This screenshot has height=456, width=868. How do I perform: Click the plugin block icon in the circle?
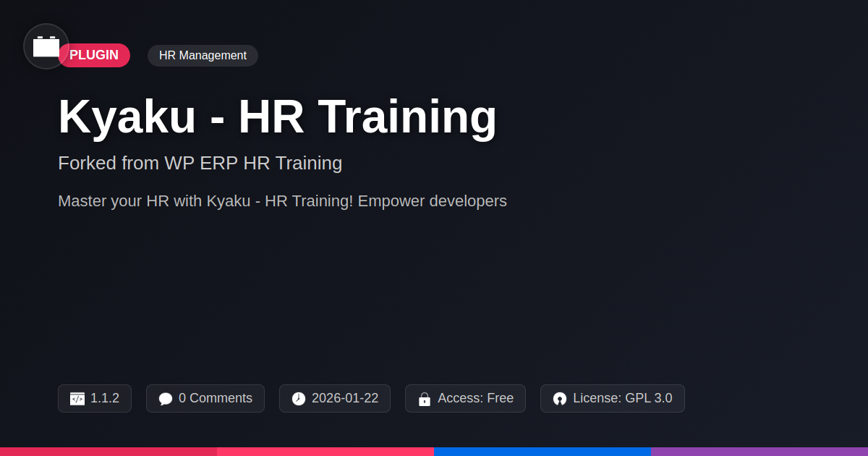coord(46,46)
